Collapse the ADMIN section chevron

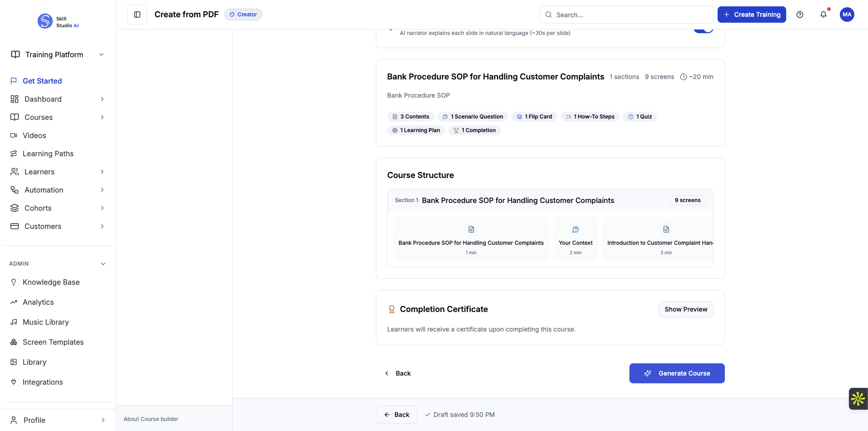pyautogui.click(x=103, y=263)
